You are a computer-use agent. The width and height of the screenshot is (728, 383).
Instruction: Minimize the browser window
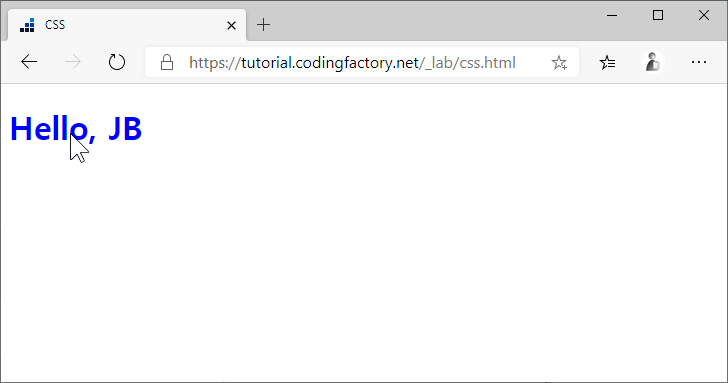coord(612,15)
